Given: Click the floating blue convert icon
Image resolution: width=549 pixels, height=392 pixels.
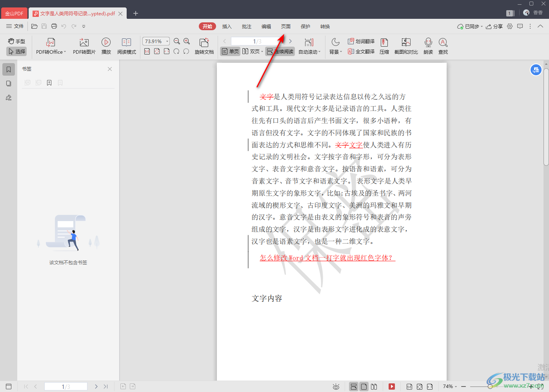Looking at the screenshot, I should 536,70.
